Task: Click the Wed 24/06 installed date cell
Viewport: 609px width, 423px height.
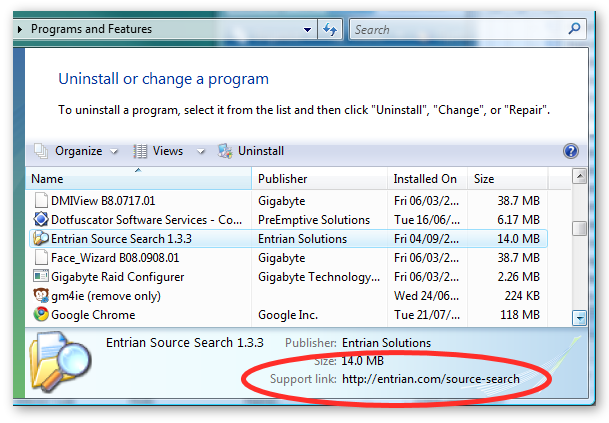Action: tap(426, 296)
